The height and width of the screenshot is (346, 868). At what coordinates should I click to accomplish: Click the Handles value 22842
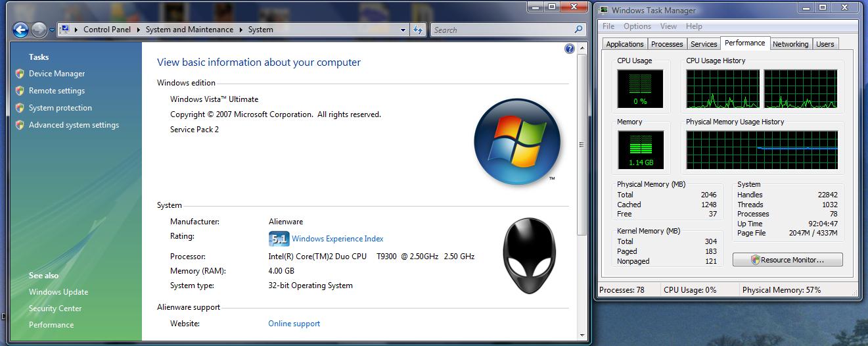[827, 195]
